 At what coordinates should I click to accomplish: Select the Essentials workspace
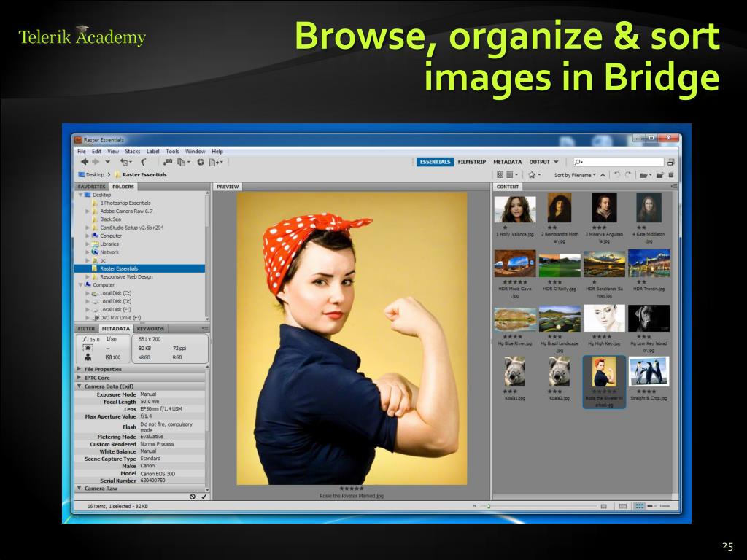435,162
